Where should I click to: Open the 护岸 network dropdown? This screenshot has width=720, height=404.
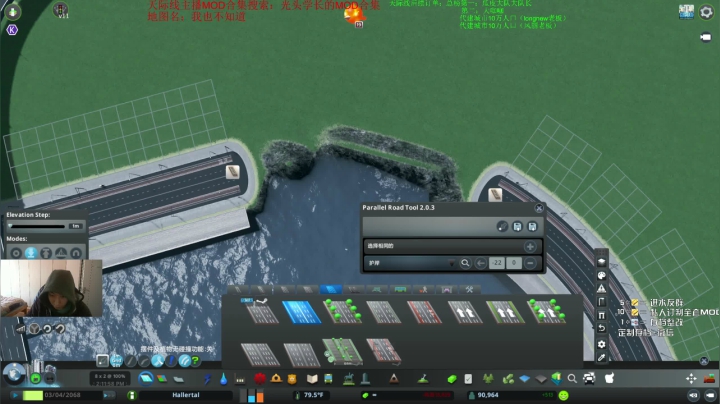click(x=411, y=263)
